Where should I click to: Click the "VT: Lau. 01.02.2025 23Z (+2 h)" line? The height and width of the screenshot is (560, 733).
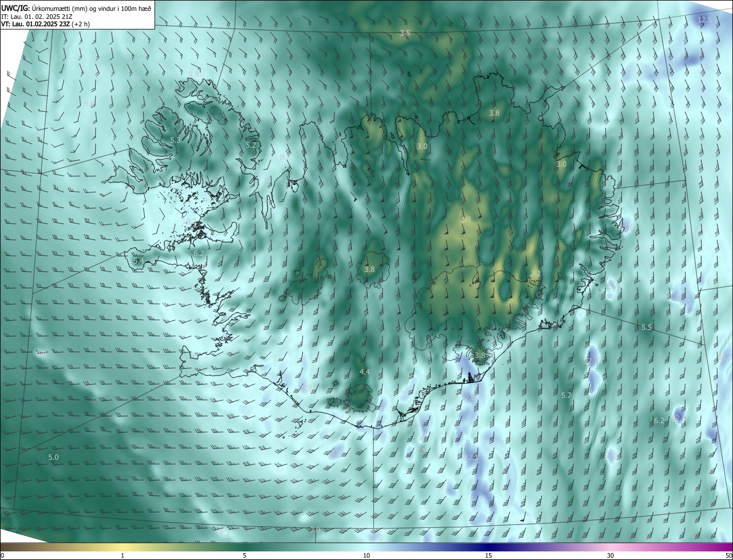pos(45,24)
